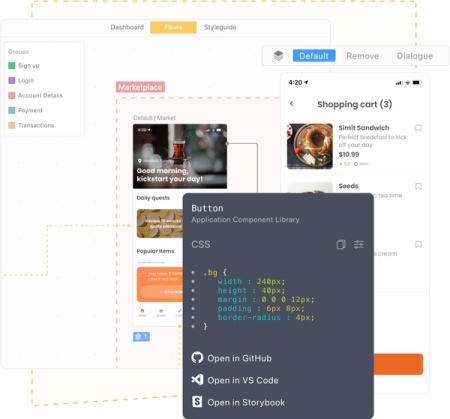This screenshot has height=419, width=450.
Task: Open in Storybook link
Action: click(246, 402)
